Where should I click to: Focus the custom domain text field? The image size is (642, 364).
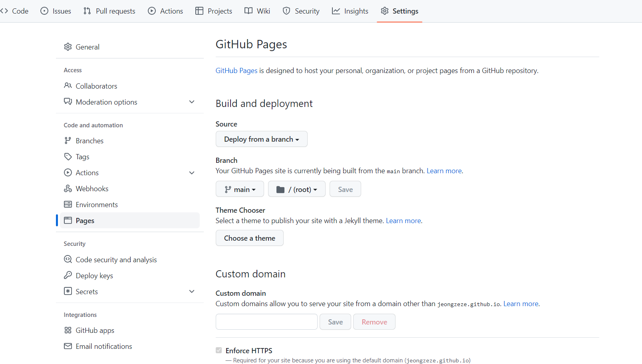coord(266,322)
